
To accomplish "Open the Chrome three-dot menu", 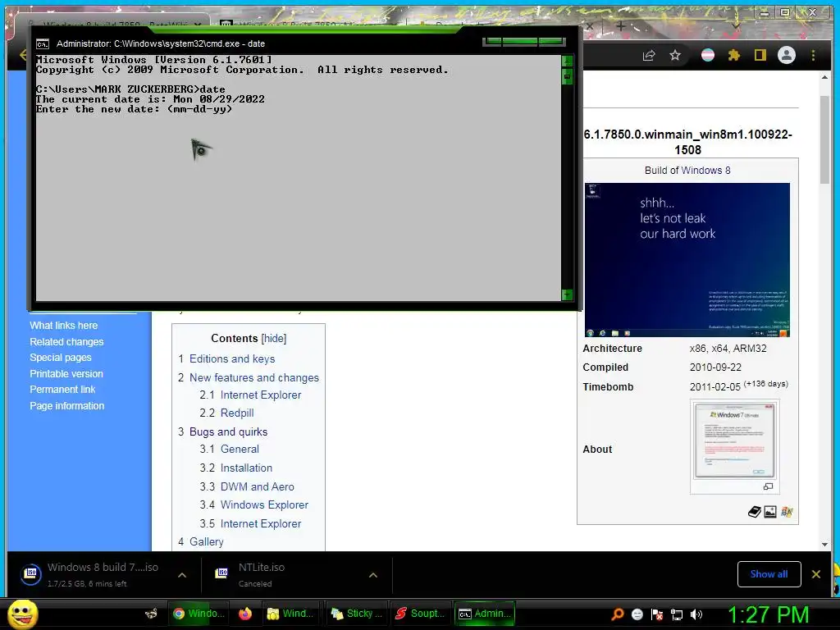I will [813, 55].
